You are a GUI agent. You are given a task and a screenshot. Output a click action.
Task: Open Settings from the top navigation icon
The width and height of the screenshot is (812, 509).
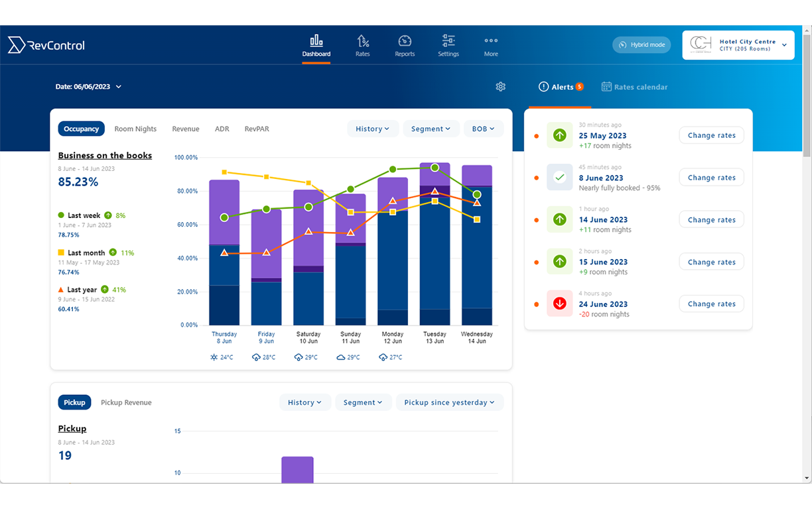click(x=448, y=40)
